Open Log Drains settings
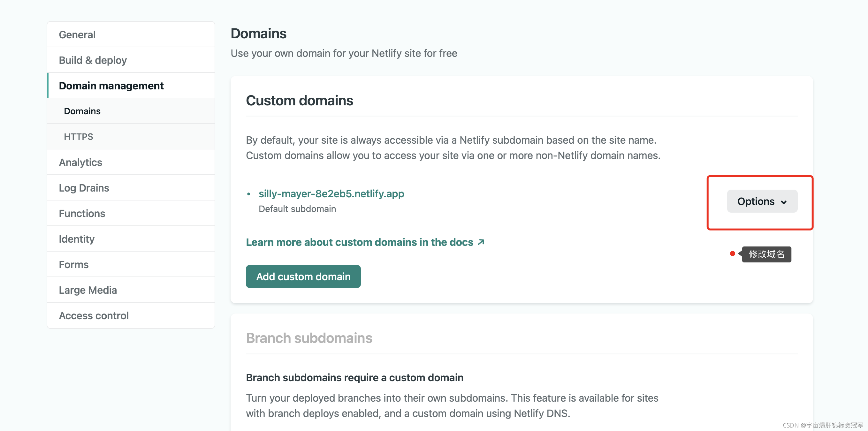868x431 pixels. [x=84, y=188]
